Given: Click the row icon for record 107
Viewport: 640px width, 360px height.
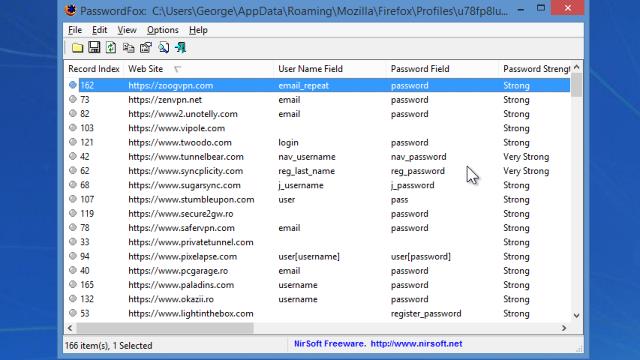Looking at the screenshot, I should tap(73, 199).
